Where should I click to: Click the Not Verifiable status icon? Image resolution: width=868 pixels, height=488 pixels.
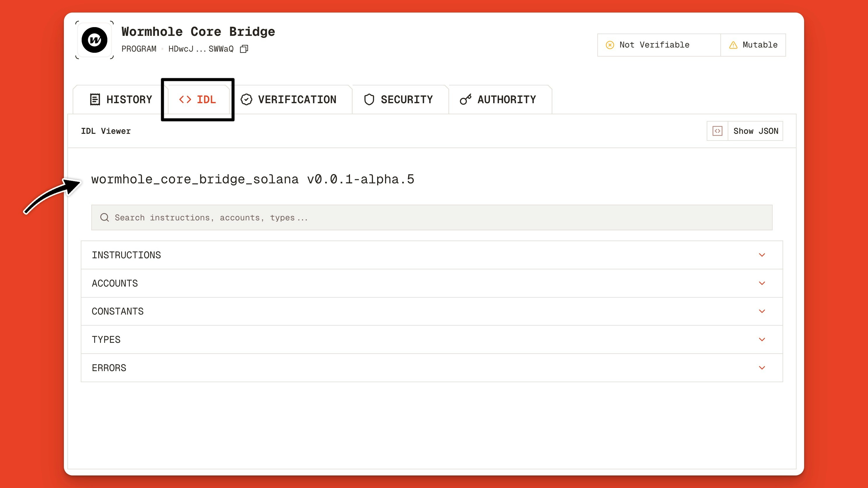click(x=610, y=45)
